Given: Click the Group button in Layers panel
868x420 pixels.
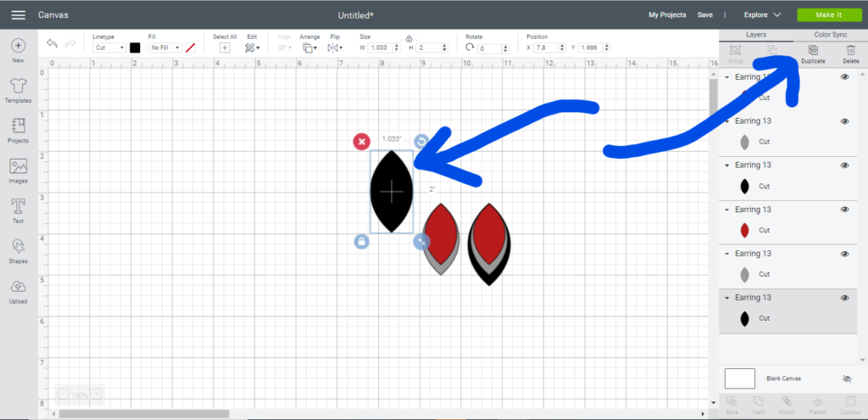Looking at the screenshot, I should point(736,54).
